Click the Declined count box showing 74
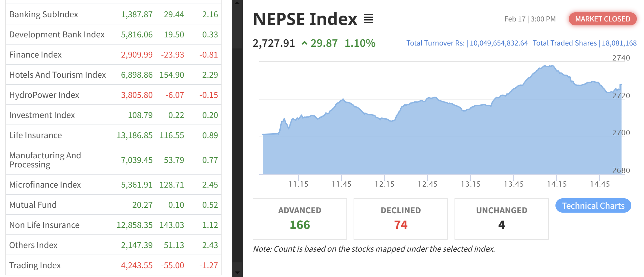Image resolution: width=644 pixels, height=277 pixels. (400, 219)
